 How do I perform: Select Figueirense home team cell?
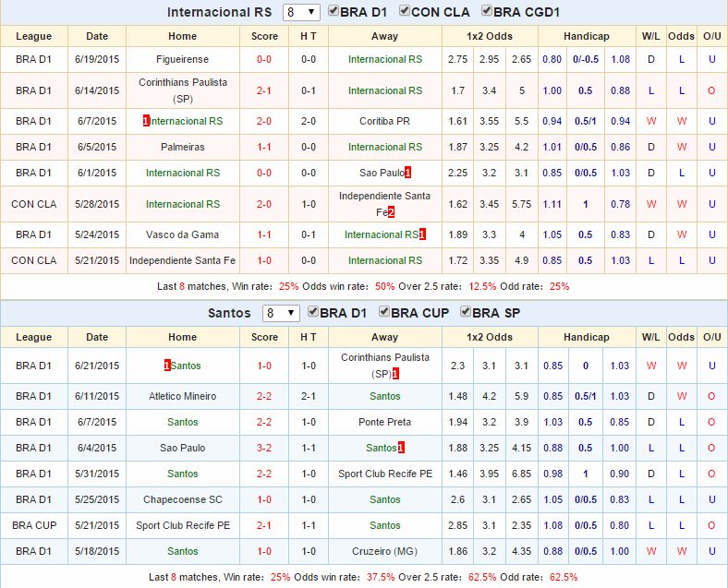[x=183, y=59]
